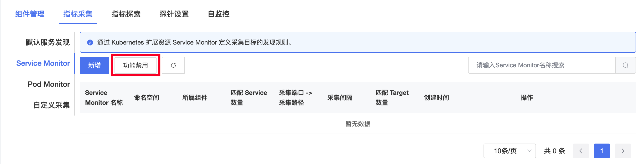Click the refresh icon button

click(x=173, y=65)
